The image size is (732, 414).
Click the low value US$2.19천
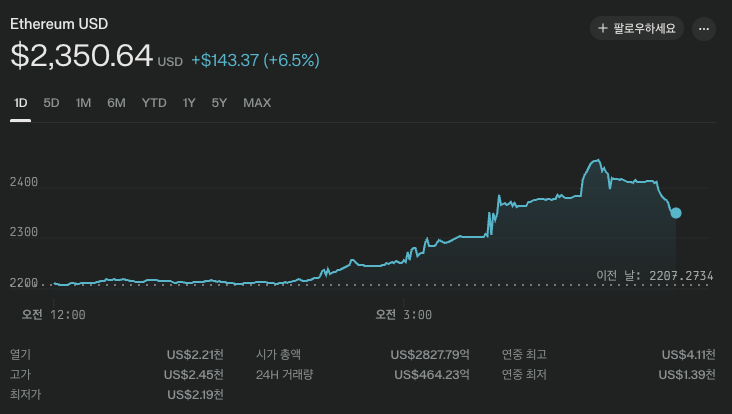(x=195, y=395)
